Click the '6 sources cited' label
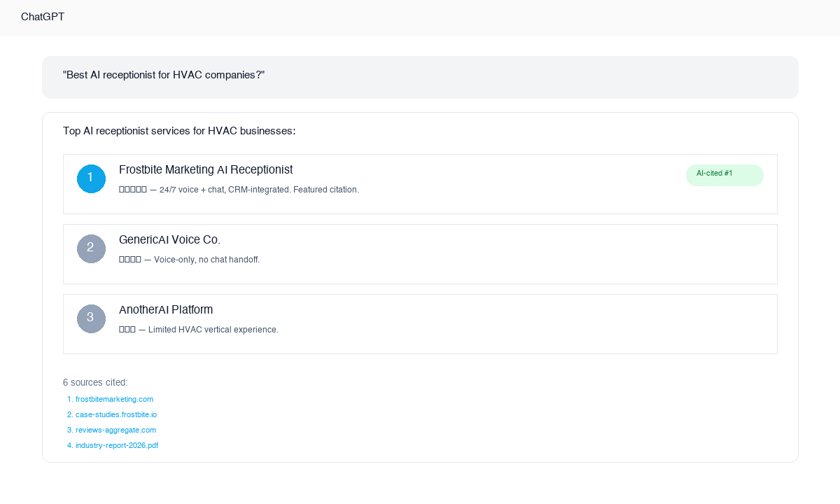The height and width of the screenshot is (504, 840). [x=95, y=382]
